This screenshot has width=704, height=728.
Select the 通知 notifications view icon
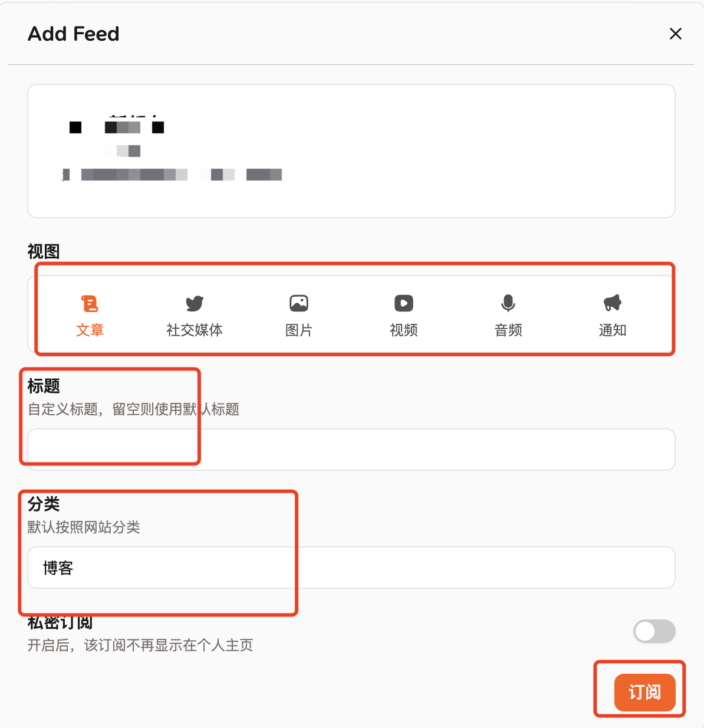tap(612, 314)
